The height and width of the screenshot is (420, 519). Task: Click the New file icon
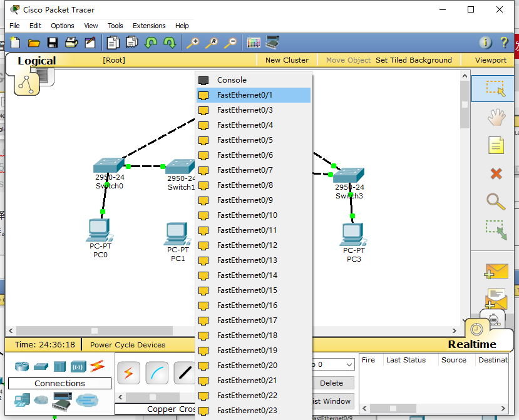coord(15,43)
